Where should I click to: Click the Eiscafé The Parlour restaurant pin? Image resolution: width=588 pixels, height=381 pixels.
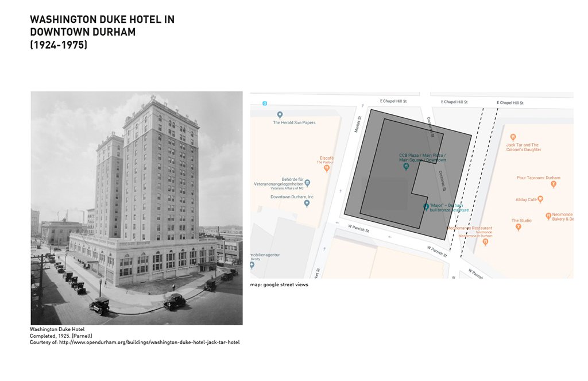(327, 168)
